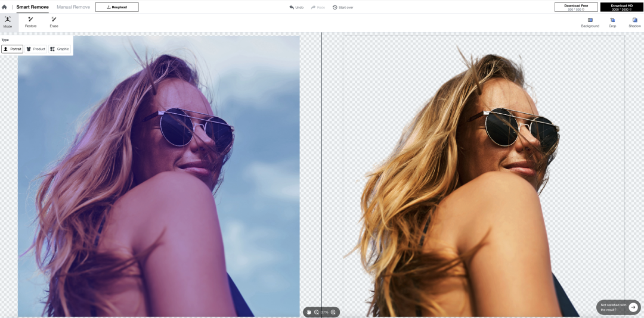644x318 pixels.
Task: Click the 'Not satisfied with the result?' arrow
Action: (x=633, y=307)
